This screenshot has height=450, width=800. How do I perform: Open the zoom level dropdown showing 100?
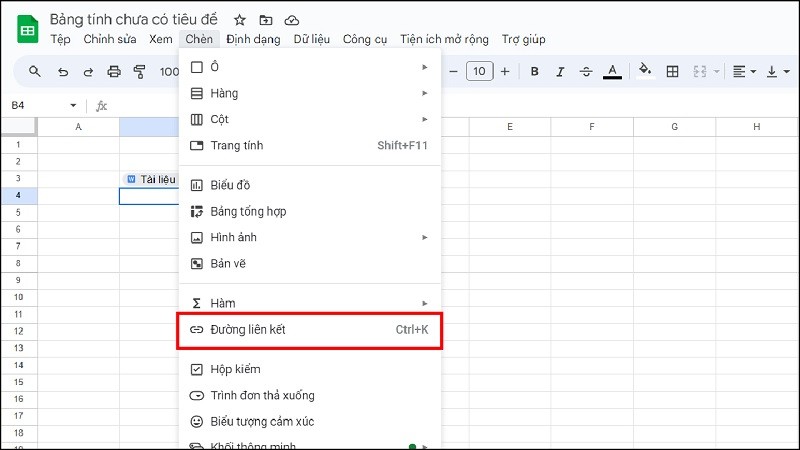[x=168, y=72]
